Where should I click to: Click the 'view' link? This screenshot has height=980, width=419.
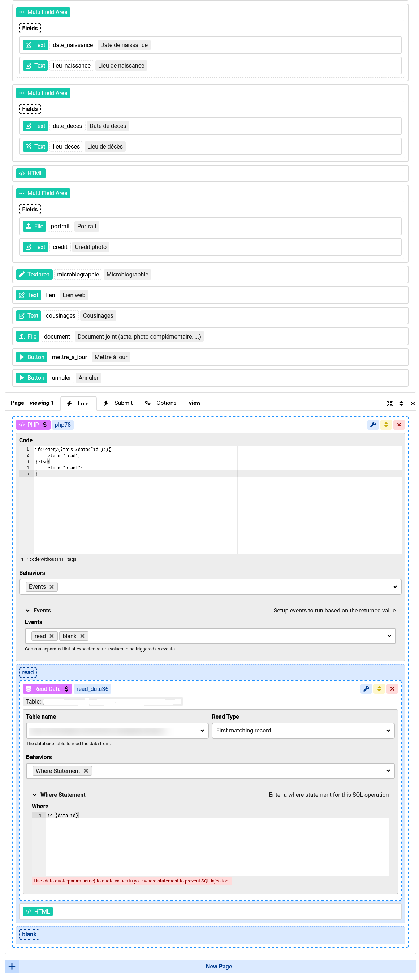point(194,403)
